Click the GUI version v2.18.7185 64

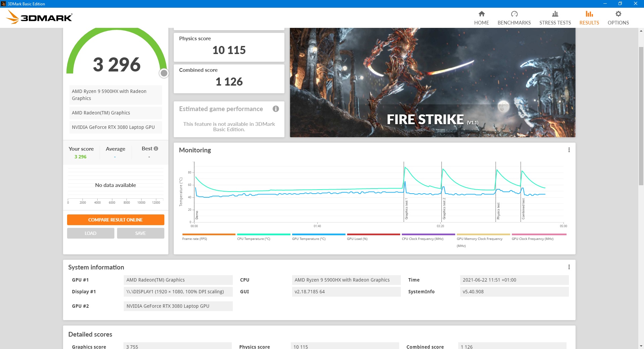(346, 292)
